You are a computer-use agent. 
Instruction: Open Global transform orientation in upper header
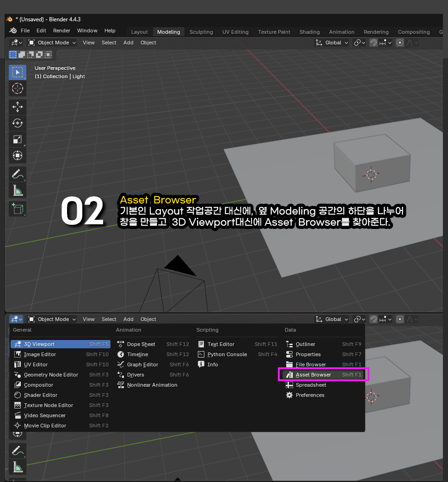331,43
